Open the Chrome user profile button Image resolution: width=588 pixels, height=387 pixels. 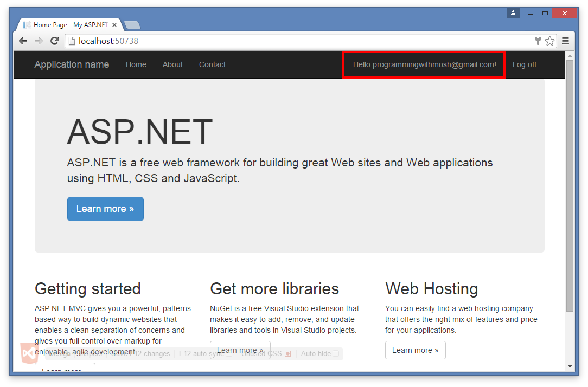point(513,13)
